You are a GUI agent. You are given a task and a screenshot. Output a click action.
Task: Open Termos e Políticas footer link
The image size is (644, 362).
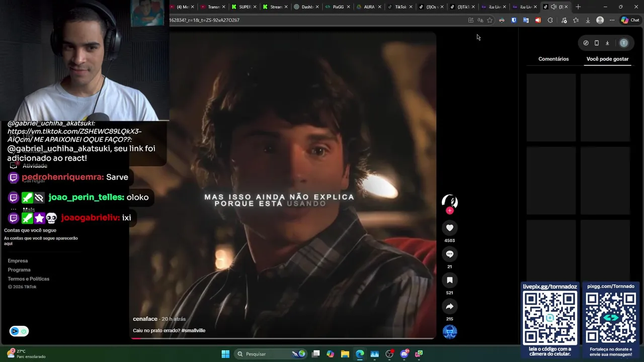28,279
